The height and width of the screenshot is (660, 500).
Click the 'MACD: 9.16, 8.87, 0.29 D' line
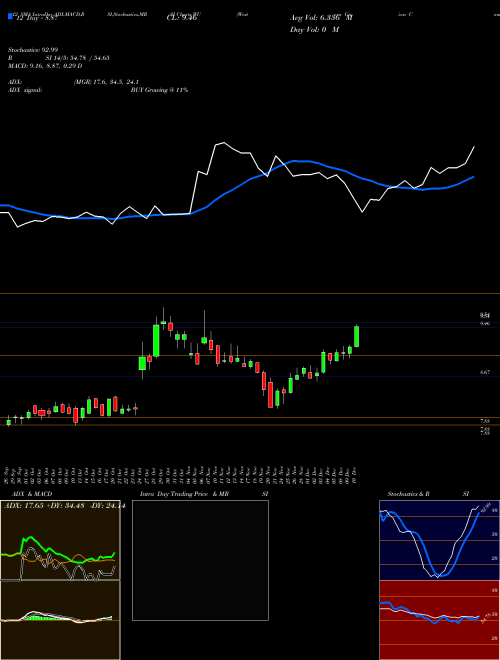coord(45,66)
